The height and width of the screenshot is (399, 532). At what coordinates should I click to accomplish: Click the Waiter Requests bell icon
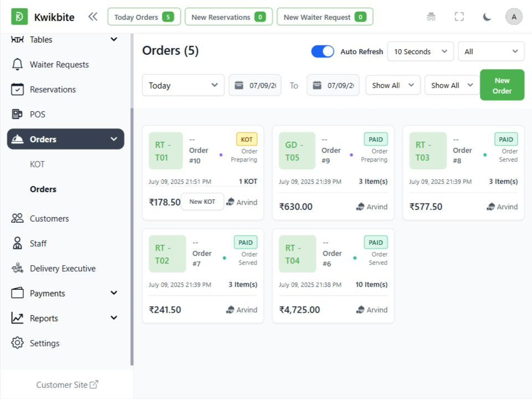coord(18,64)
